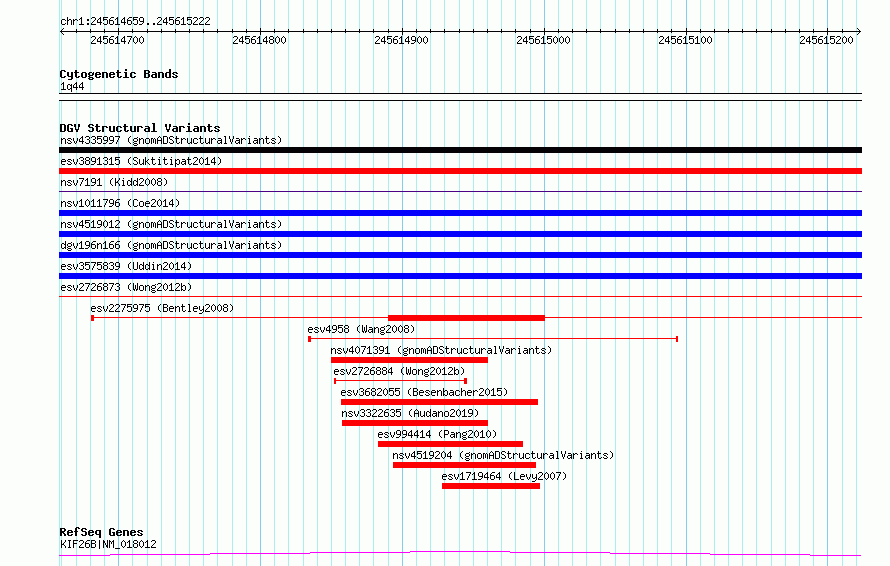Select the esv3575839 (Uddin2014) label

pos(126,266)
